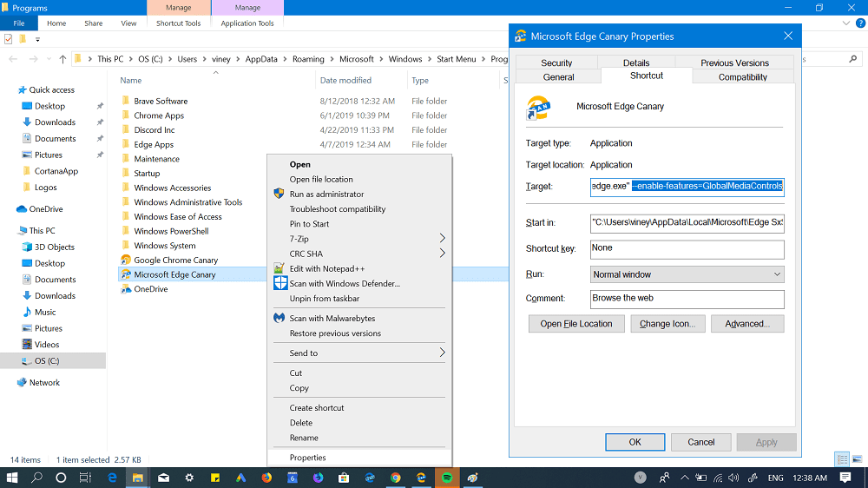Open the Shortcut Tools ribbon tab
Viewport: 868px width, 488px height.
(178, 23)
